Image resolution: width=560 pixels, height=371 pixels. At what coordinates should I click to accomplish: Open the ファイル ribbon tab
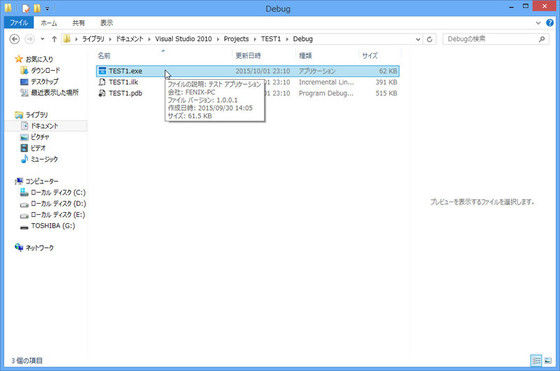tap(19, 23)
